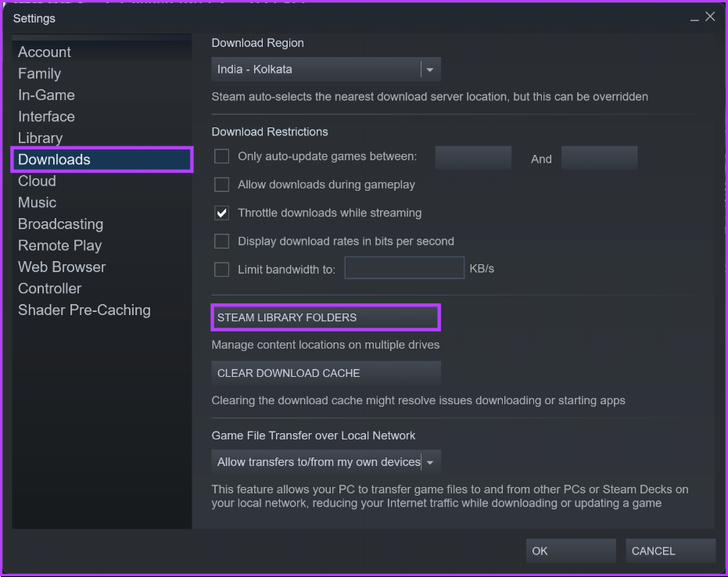Open the Download Region dropdown arrow
Viewport: 728px width, 577px height.
click(430, 70)
